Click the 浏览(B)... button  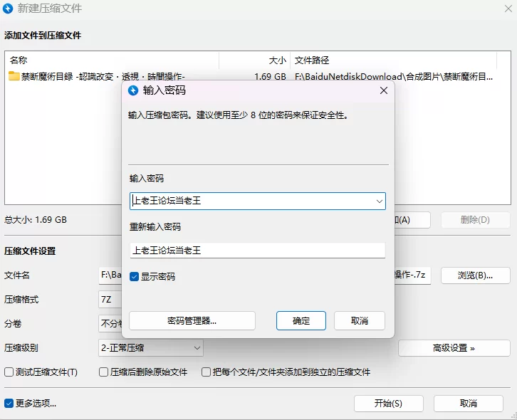(x=476, y=275)
